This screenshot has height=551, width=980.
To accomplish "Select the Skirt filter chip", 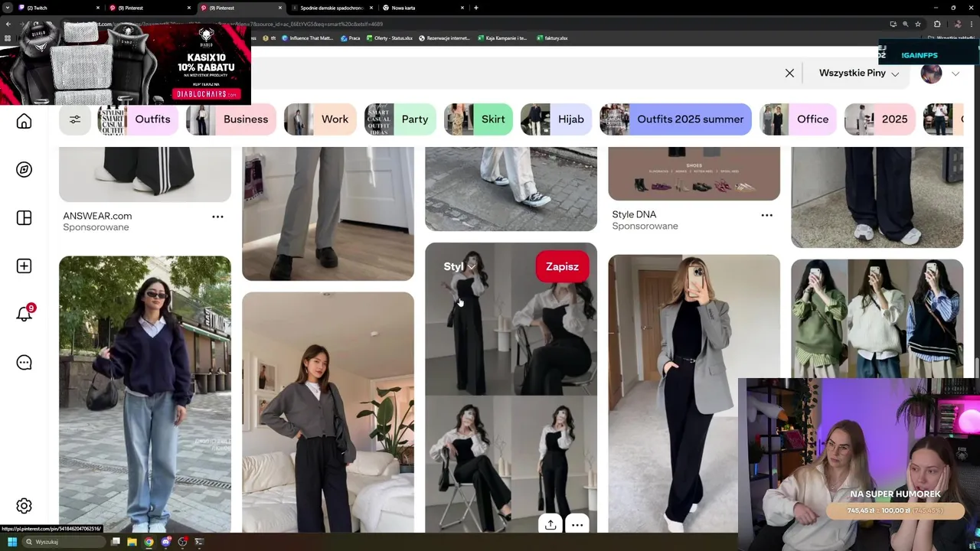I will pyautogui.click(x=478, y=119).
